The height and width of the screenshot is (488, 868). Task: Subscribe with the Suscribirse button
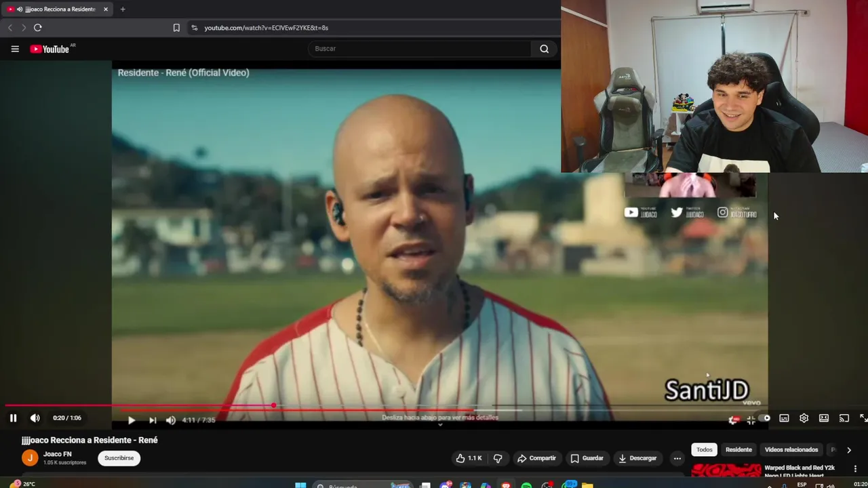pos(119,458)
